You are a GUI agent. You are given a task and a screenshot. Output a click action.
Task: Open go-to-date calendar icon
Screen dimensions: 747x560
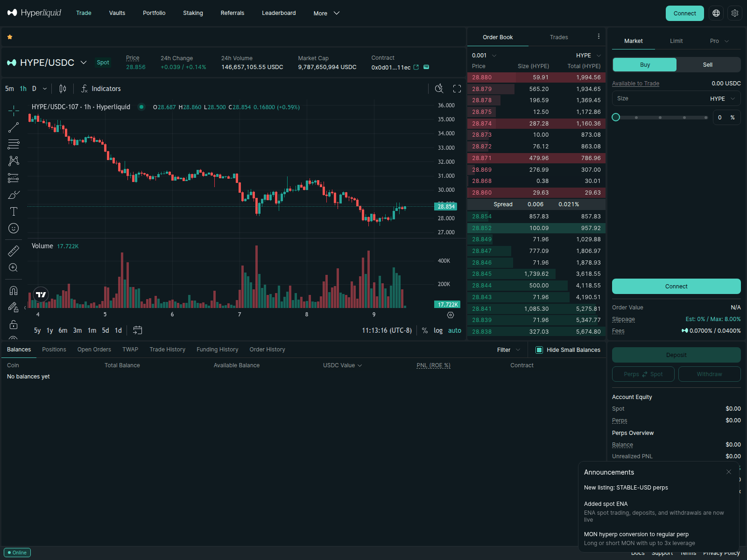(137, 330)
